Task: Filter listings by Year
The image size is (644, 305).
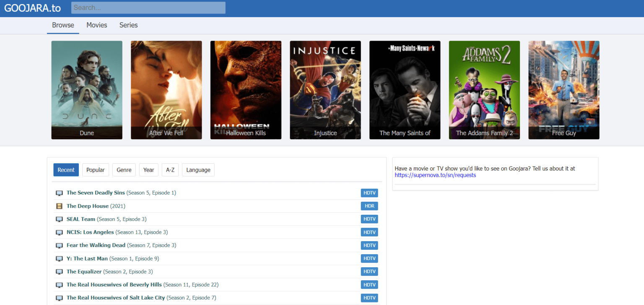Action: (x=149, y=170)
